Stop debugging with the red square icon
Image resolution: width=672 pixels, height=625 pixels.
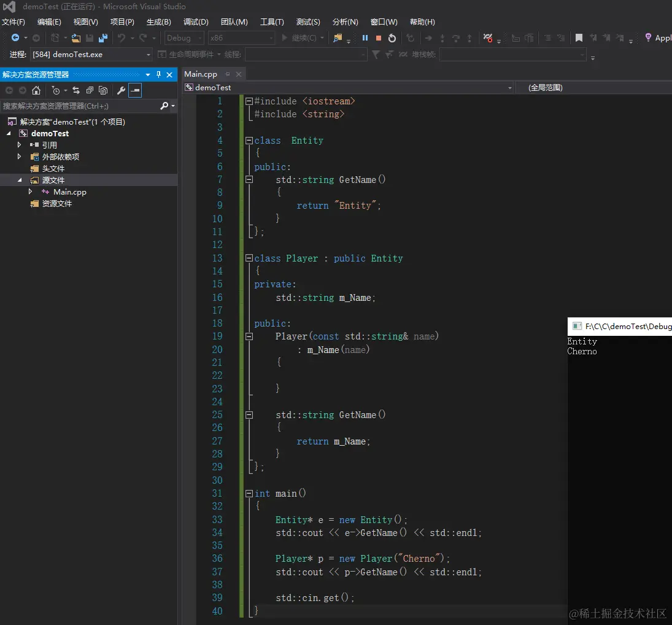click(x=379, y=38)
